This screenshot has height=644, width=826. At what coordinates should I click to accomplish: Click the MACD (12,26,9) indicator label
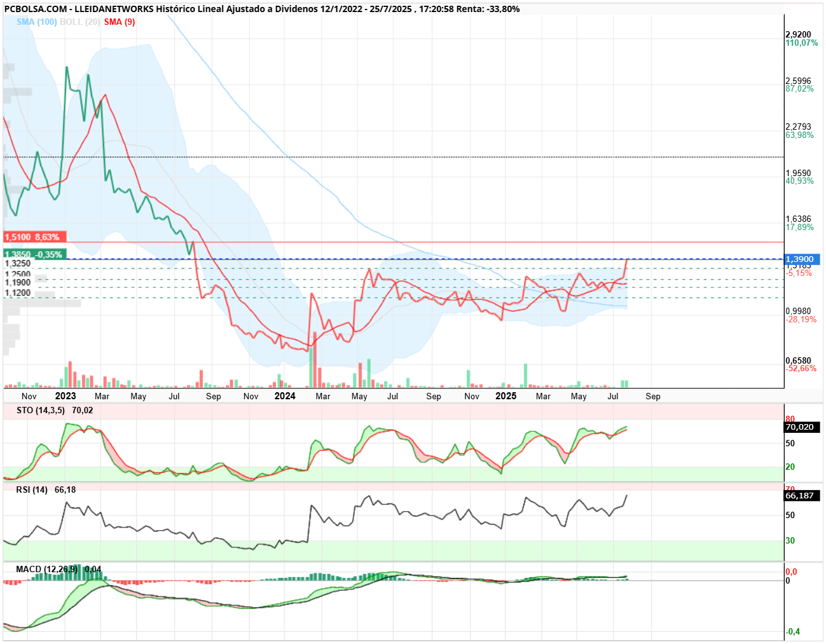pyautogui.click(x=47, y=569)
